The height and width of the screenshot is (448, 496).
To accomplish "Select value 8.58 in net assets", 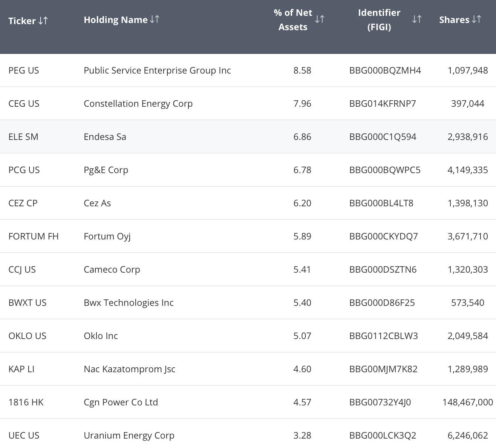I will tap(302, 71).
